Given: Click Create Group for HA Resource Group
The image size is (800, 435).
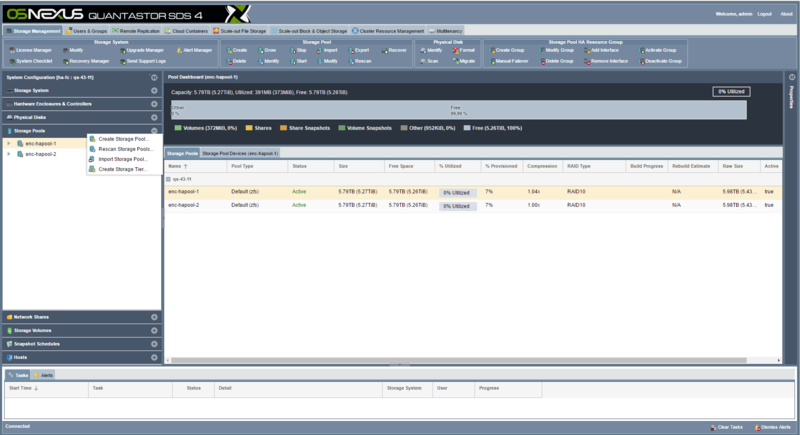Looking at the screenshot, I should pyautogui.click(x=507, y=50).
